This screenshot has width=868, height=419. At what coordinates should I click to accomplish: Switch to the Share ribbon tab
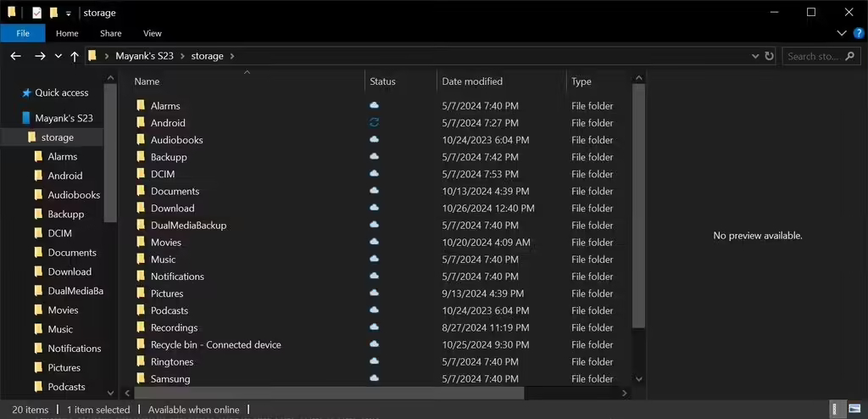click(x=111, y=33)
